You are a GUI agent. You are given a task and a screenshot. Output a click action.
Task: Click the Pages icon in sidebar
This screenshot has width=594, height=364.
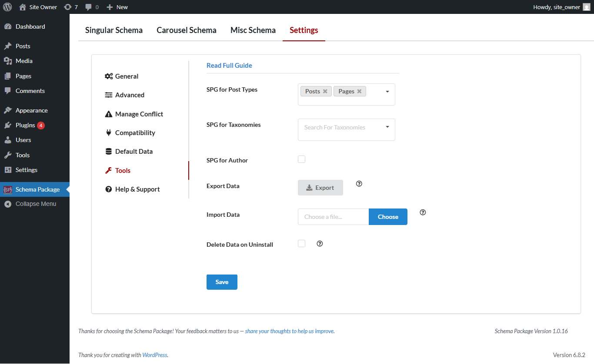(8, 76)
